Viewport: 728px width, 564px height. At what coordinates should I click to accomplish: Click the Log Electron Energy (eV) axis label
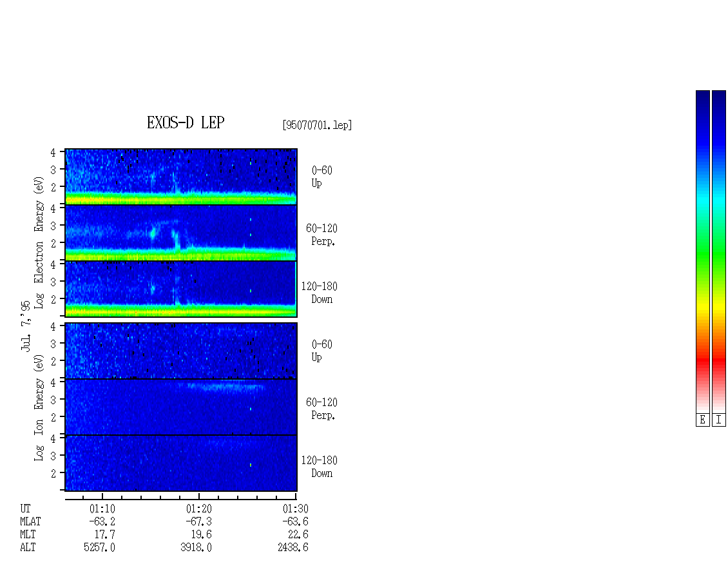pyautogui.click(x=39, y=242)
